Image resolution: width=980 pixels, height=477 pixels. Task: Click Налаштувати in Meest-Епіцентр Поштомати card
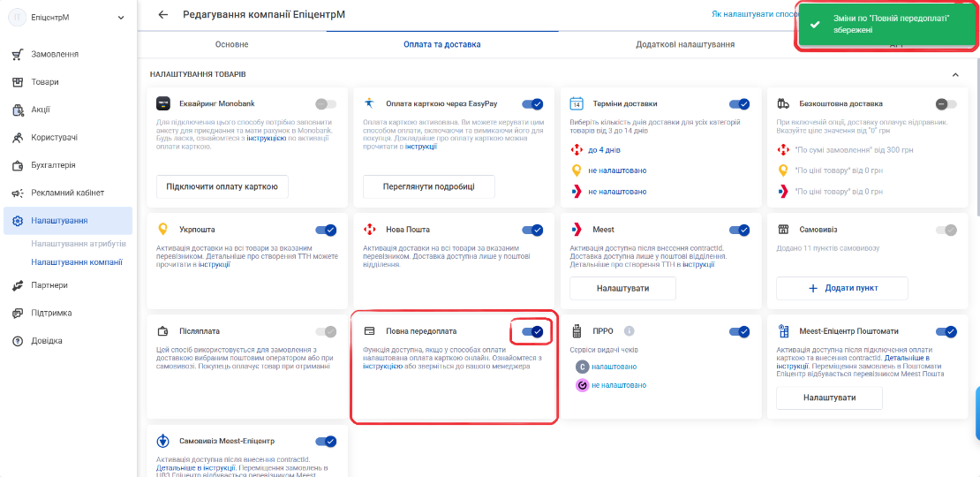tap(829, 397)
